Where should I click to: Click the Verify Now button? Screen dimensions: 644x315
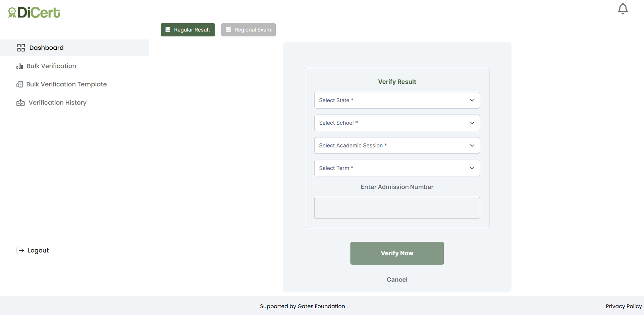397,253
